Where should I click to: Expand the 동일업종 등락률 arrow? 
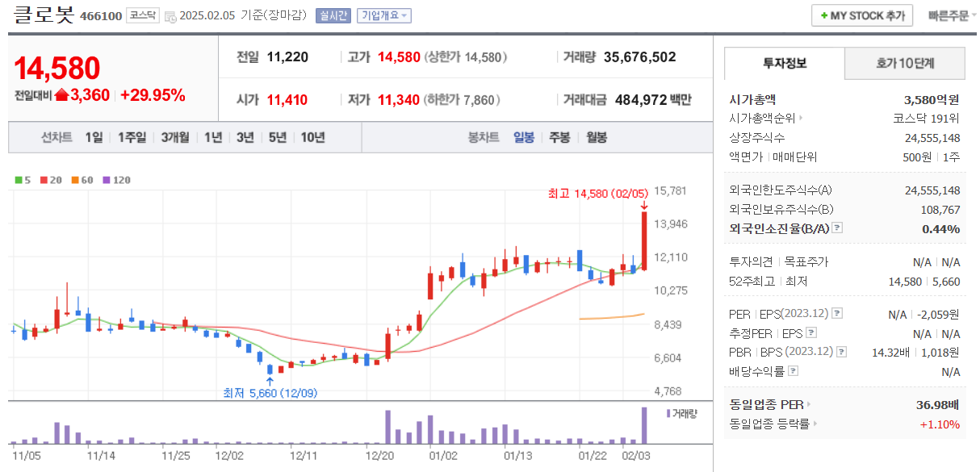[x=815, y=424]
